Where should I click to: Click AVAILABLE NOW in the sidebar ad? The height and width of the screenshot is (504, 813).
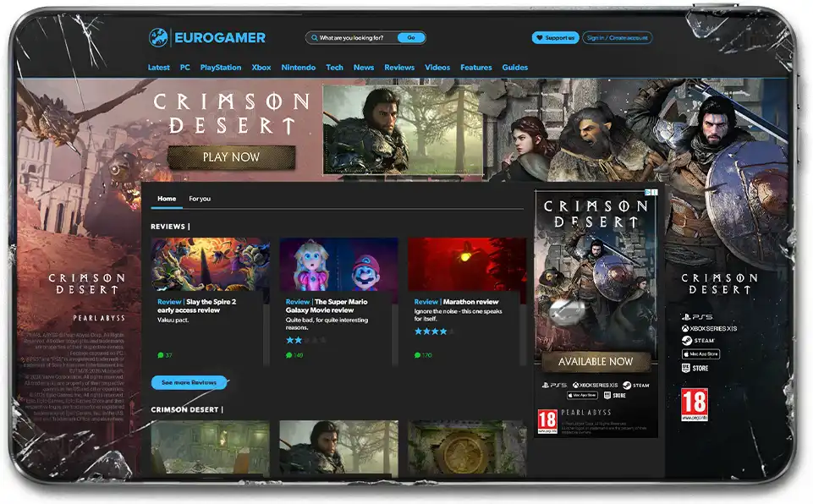point(596,361)
